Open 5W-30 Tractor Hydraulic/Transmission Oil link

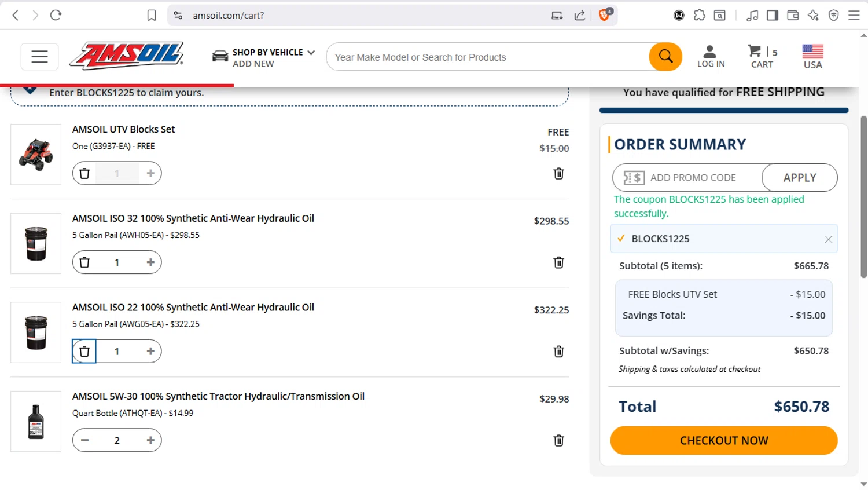(218, 396)
